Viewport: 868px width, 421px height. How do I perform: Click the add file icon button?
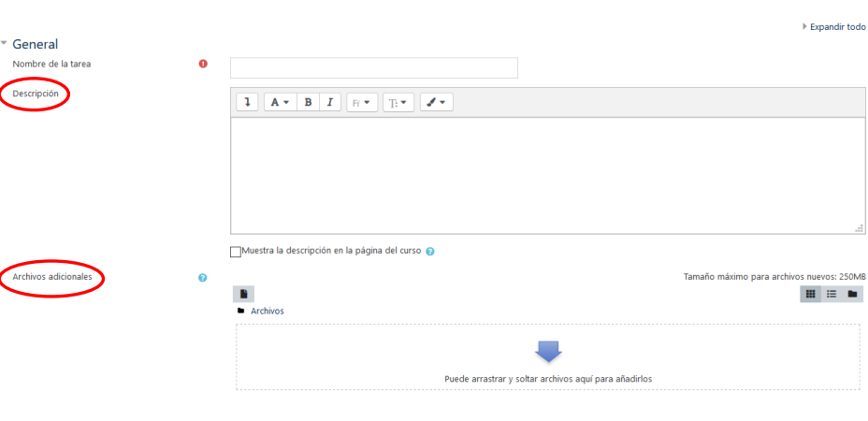point(243,294)
